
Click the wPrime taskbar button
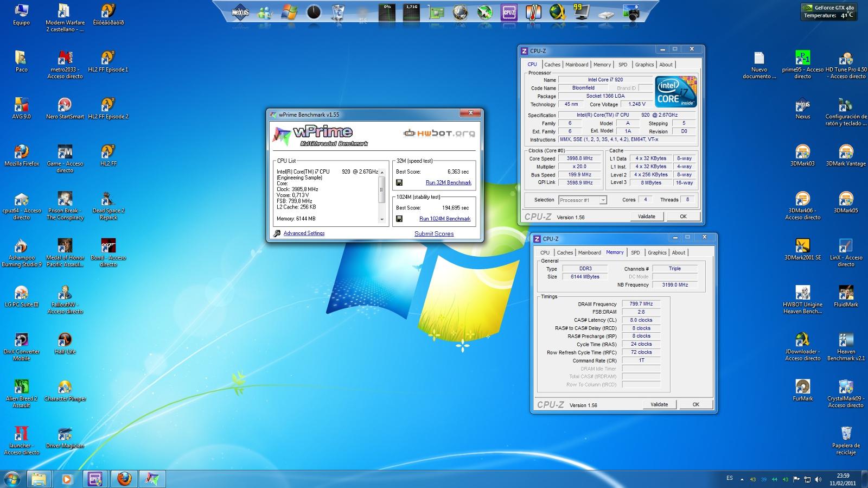pos(152,479)
